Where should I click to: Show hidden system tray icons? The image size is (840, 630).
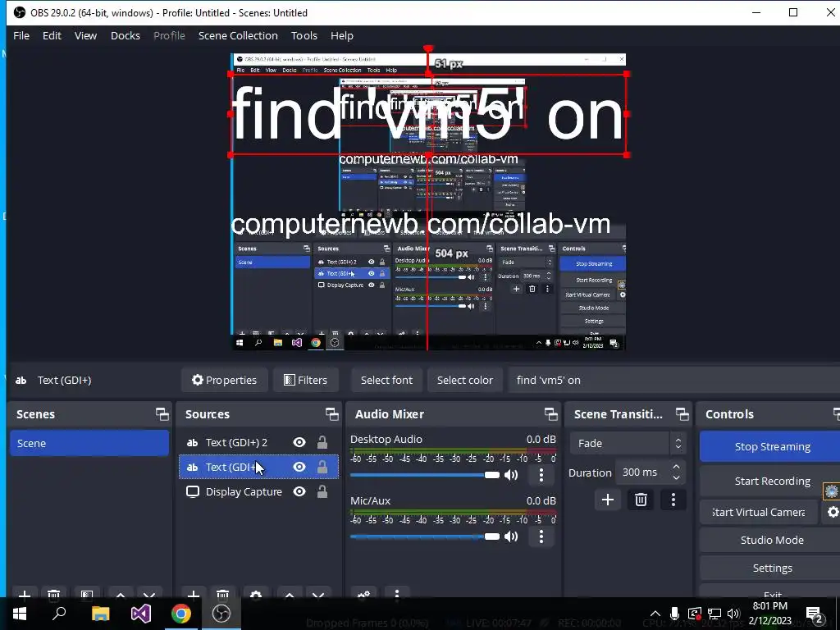(655, 614)
